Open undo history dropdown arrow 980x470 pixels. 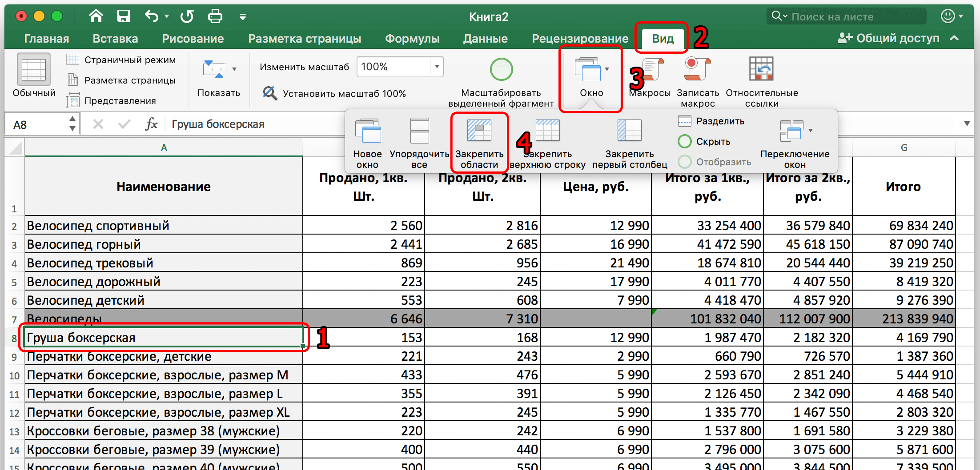tap(167, 16)
